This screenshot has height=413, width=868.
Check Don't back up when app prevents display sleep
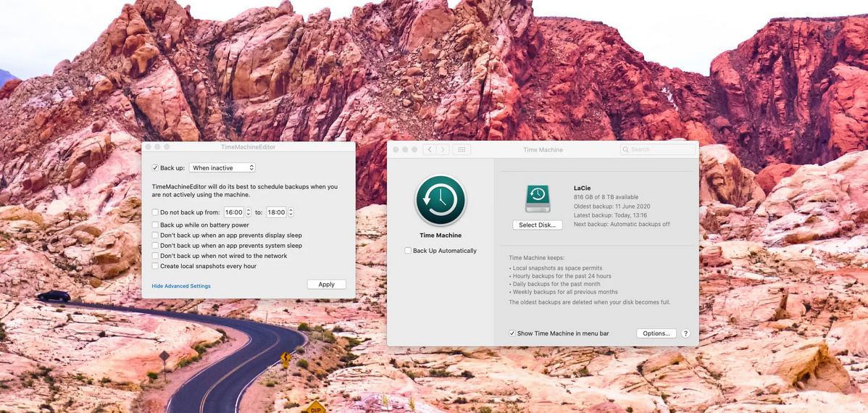[x=155, y=235]
